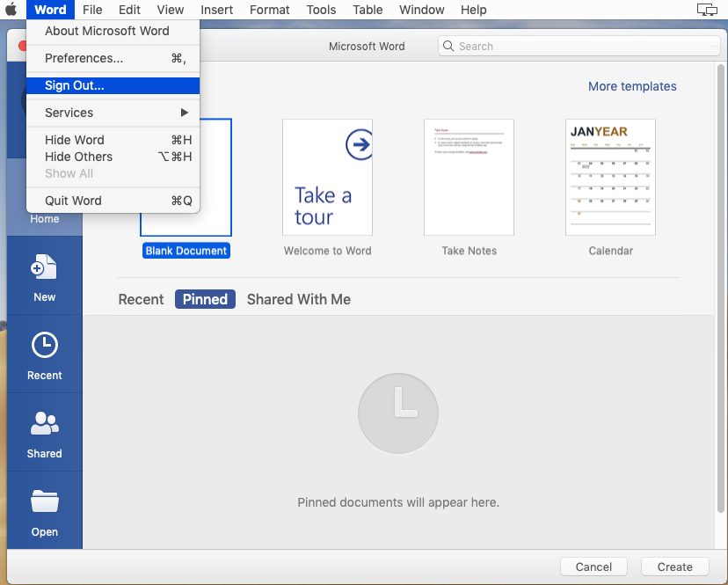
Task: Open the Apple menu
Action: pyautogui.click(x=11, y=10)
